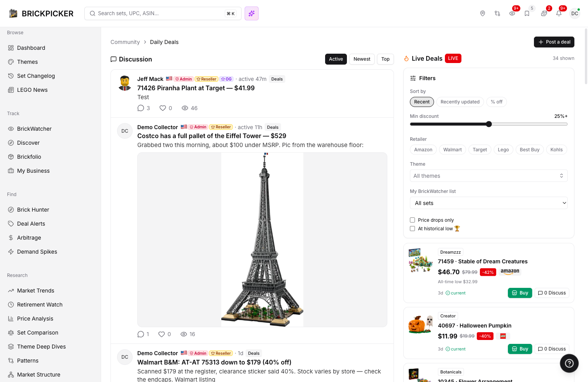
Task: Click the Post a deal button
Action: click(554, 42)
